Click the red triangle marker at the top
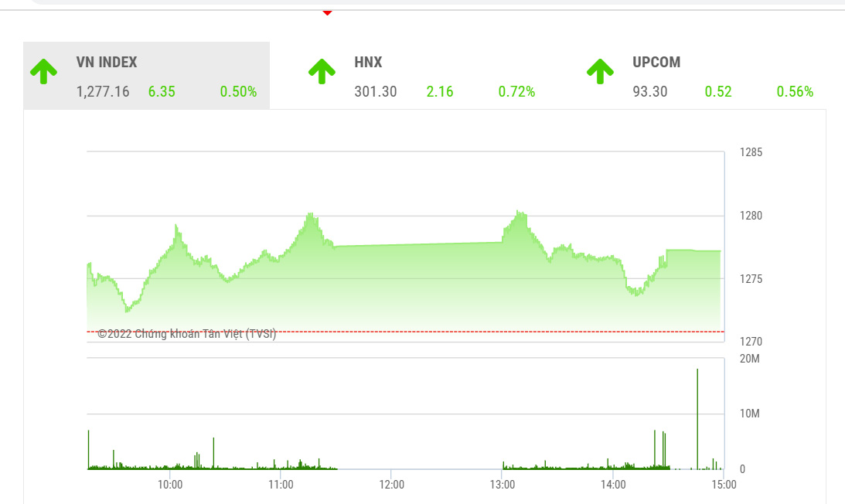 327,12
